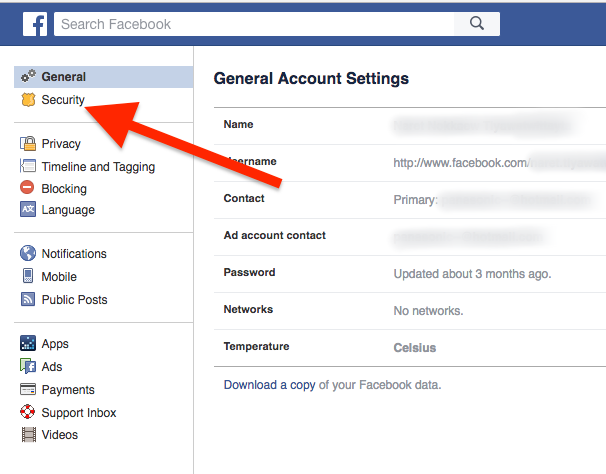Click the Ad account contact label

click(x=274, y=235)
